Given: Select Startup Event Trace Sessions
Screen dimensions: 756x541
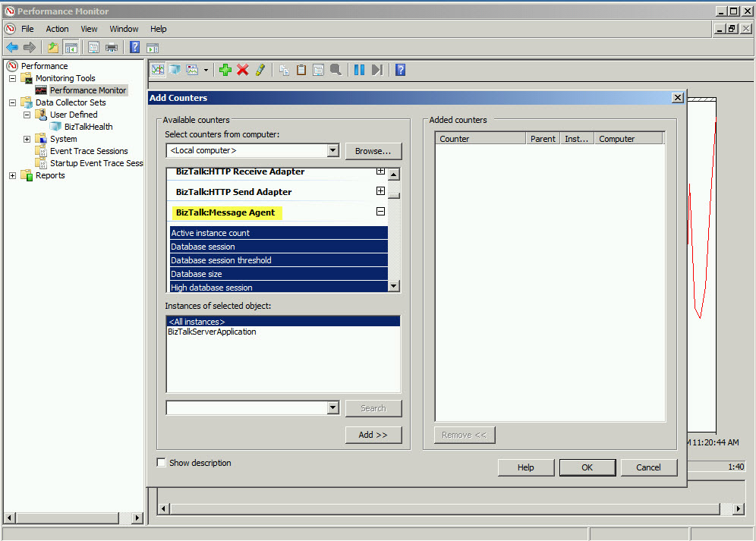Looking at the screenshot, I should [x=96, y=163].
